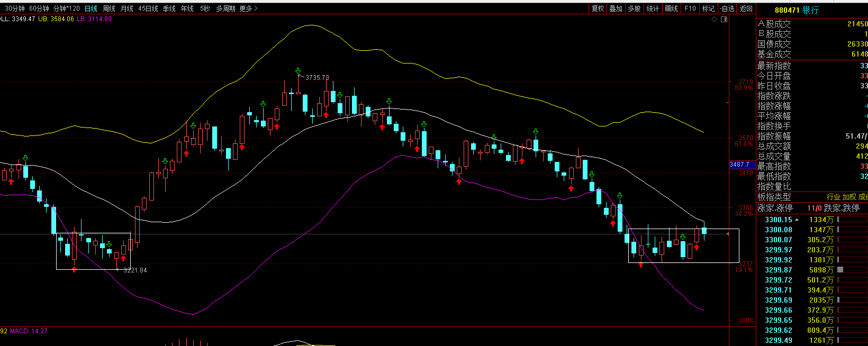868x346 pixels.
Task: Click the 复权 button
Action: [598, 8]
